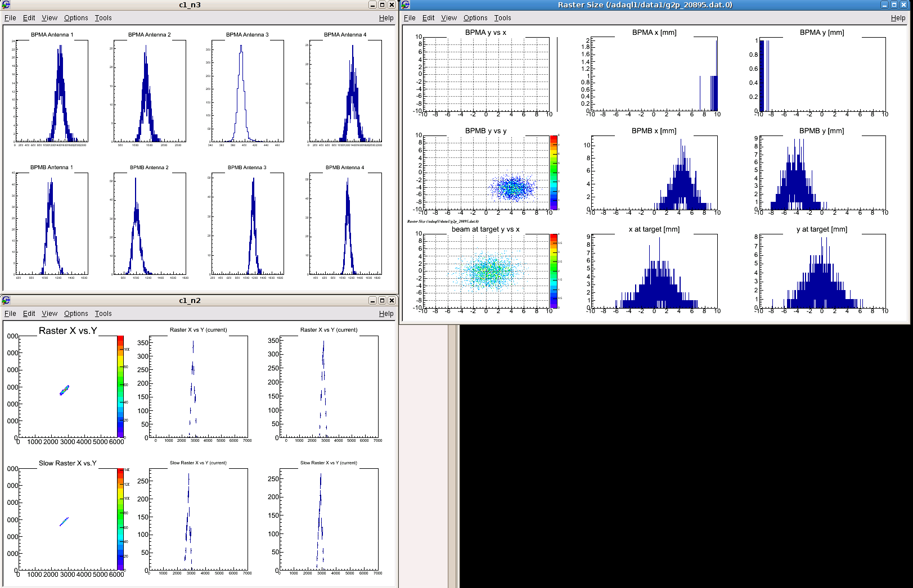This screenshot has width=913, height=588.
Task: Click ROOT icon in c1_n3 title bar
Action: 6,4
